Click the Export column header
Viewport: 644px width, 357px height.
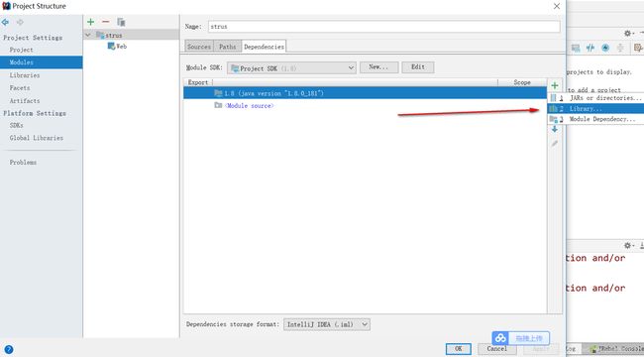198,82
